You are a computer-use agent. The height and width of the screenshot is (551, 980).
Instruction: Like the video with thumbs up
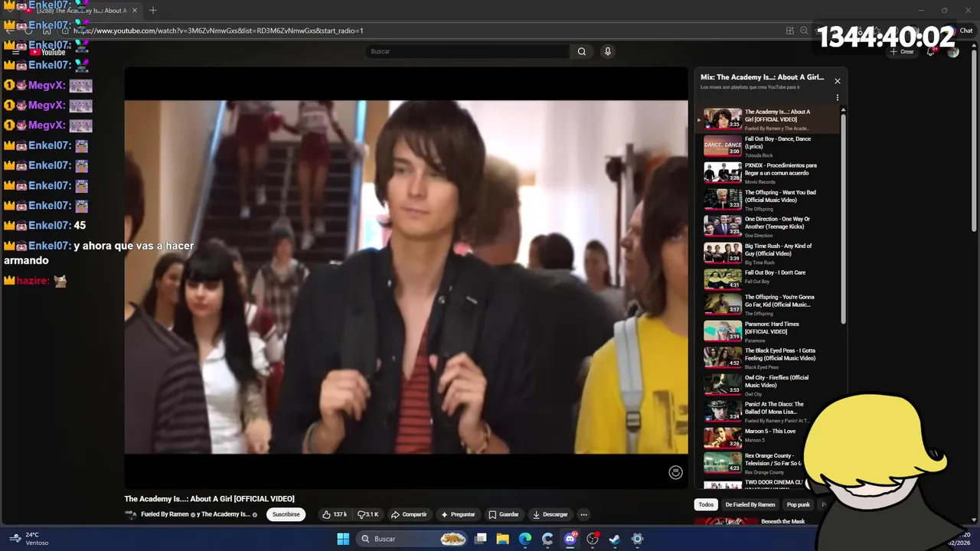tap(335, 514)
